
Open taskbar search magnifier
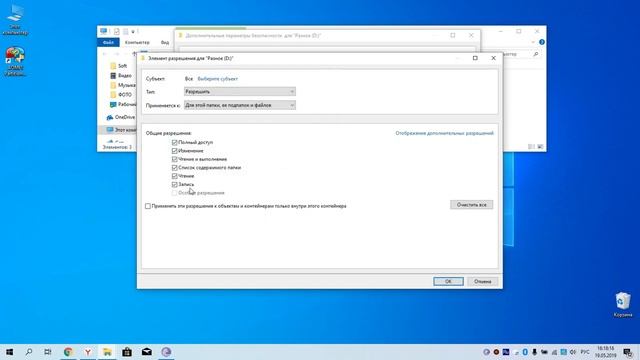[x=29, y=352]
